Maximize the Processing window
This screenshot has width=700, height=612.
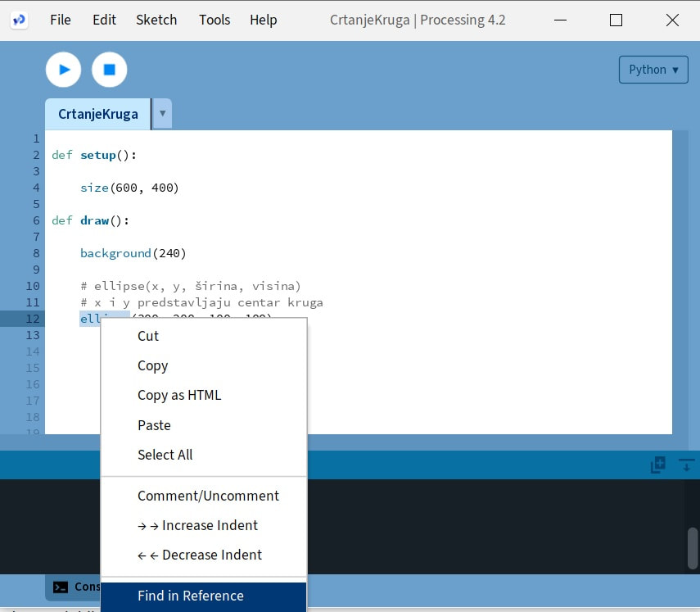(x=616, y=20)
